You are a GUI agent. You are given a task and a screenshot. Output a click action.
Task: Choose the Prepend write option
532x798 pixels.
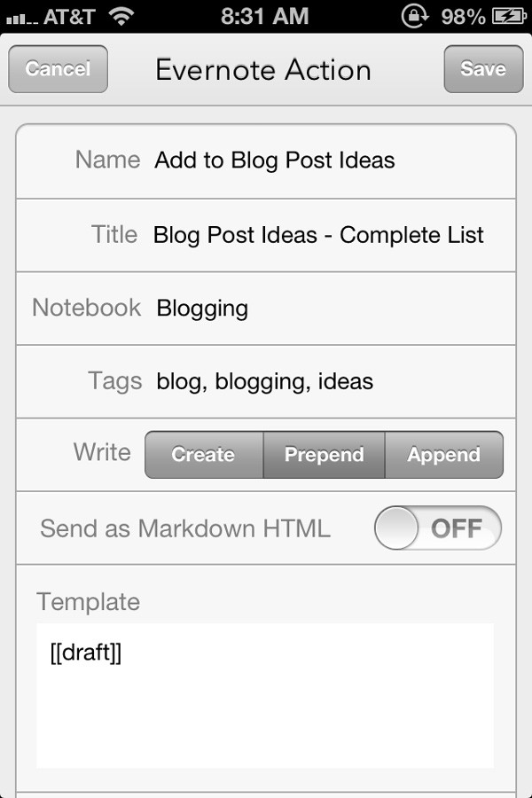coord(324,455)
